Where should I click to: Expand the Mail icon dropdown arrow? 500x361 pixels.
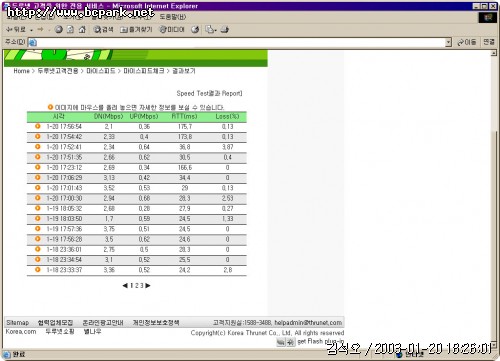coord(216,30)
